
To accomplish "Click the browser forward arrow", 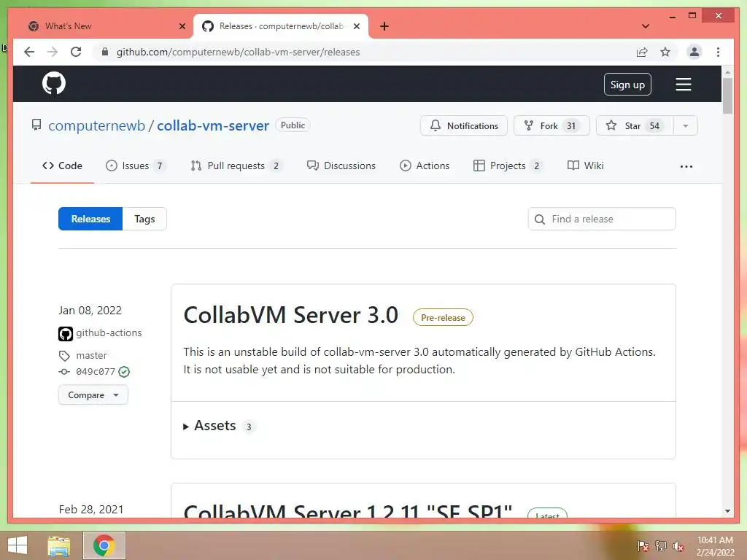I will coord(53,52).
